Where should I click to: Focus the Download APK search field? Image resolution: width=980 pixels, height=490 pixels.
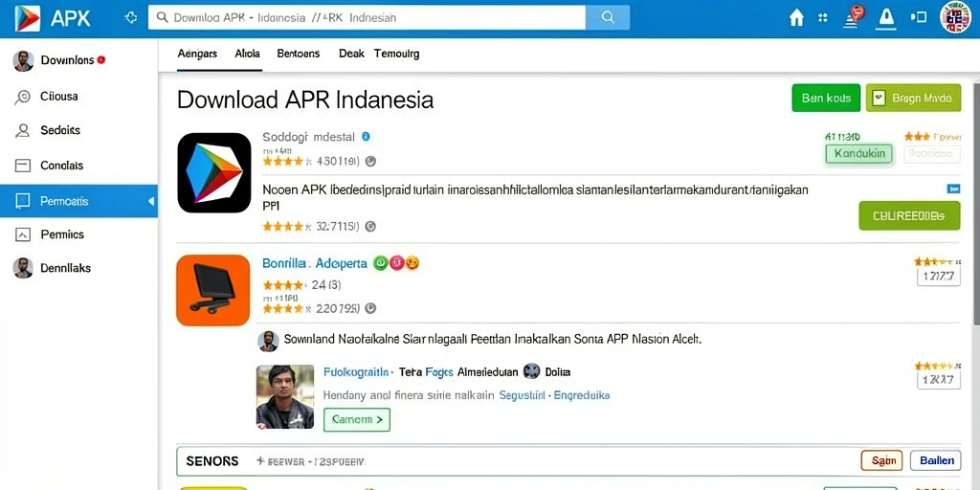(367, 17)
